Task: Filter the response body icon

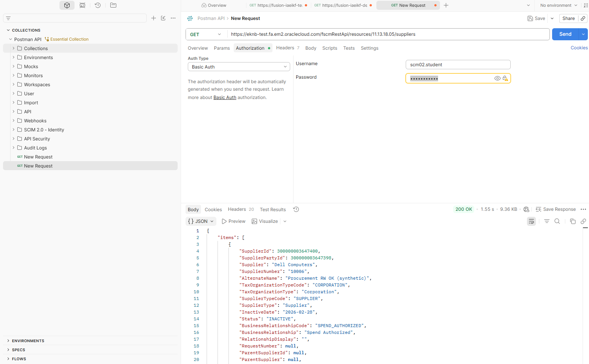Action: [x=547, y=221]
